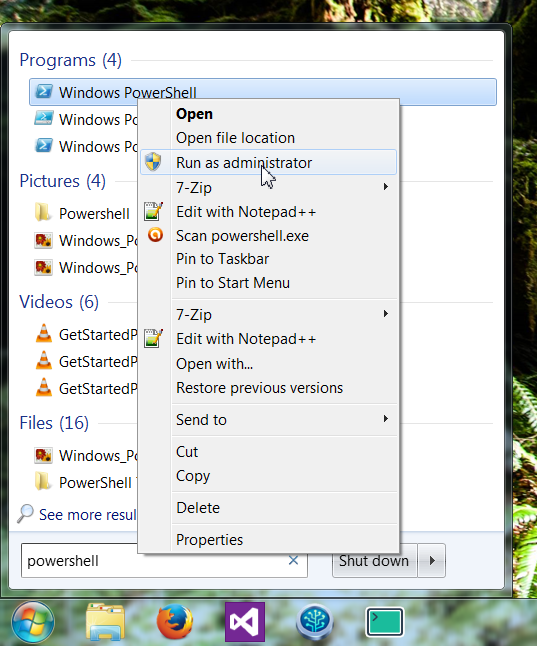Choose Open file location
The image size is (537, 646).
pyautogui.click(x=235, y=138)
